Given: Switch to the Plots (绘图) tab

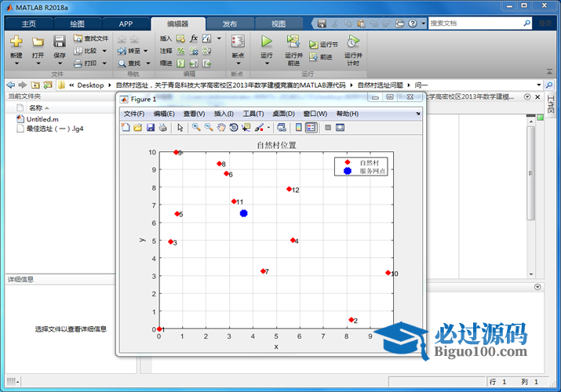Looking at the screenshot, I should (77, 24).
